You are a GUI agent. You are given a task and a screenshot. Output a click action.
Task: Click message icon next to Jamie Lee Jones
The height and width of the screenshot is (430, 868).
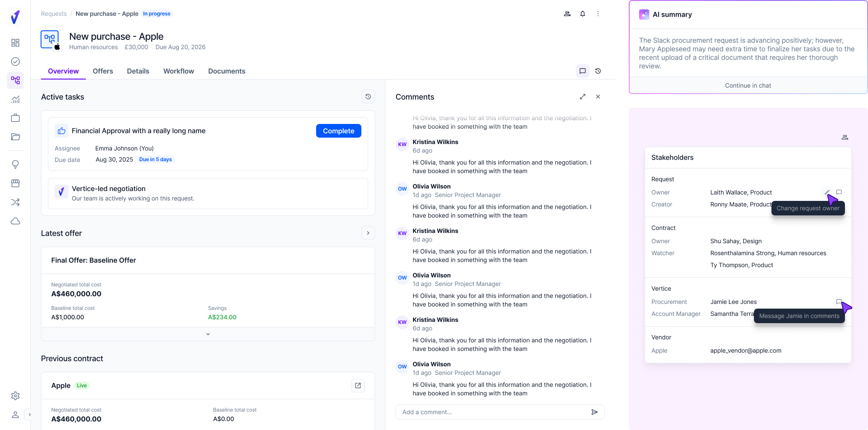(839, 302)
